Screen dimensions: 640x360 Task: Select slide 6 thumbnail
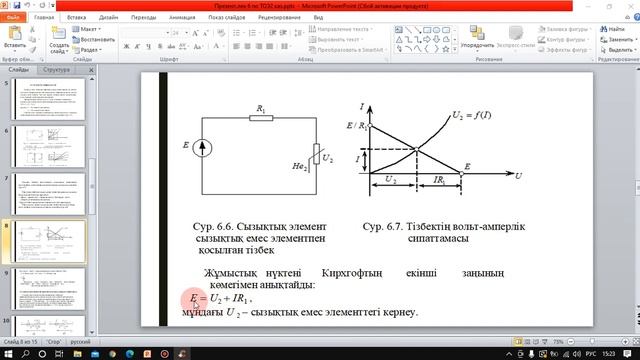point(48,147)
